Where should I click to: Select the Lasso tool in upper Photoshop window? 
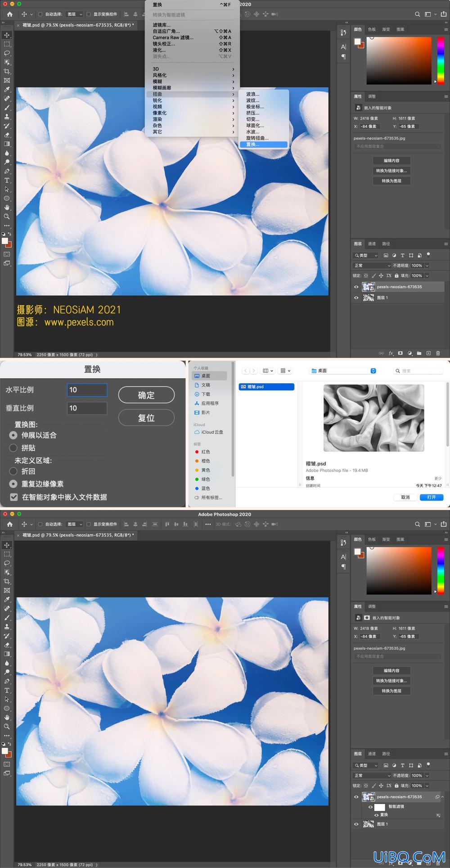pos(7,53)
